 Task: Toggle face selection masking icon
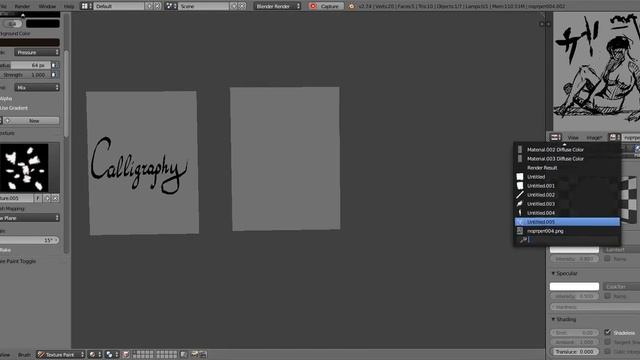point(126,355)
